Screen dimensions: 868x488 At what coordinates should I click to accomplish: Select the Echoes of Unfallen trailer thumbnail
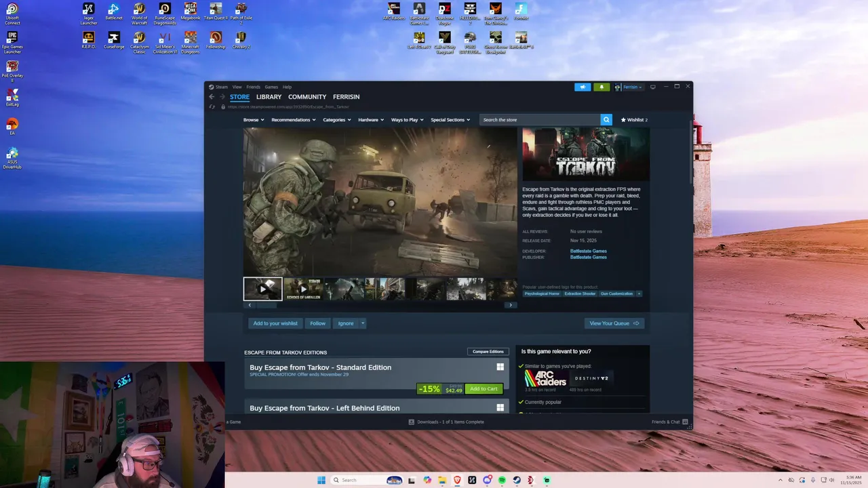[x=303, y=289]
